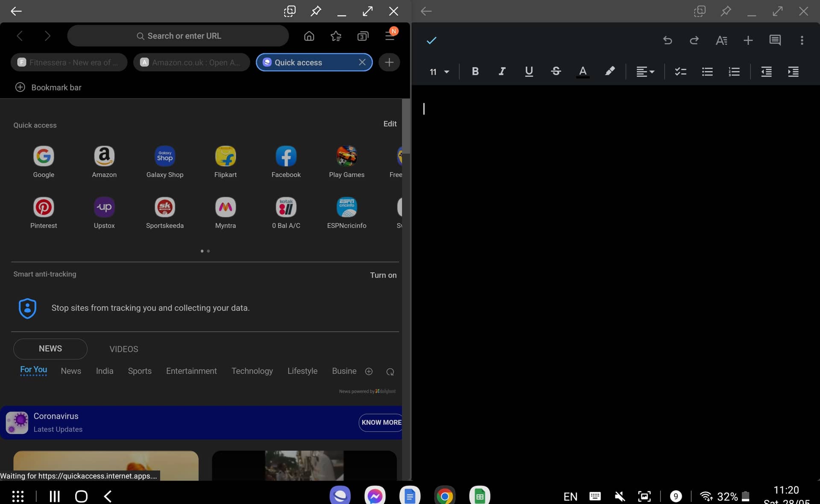Viewport: 820px width, 504px height.
Task: Open the browser home page icon
Action: coord(309,36)
